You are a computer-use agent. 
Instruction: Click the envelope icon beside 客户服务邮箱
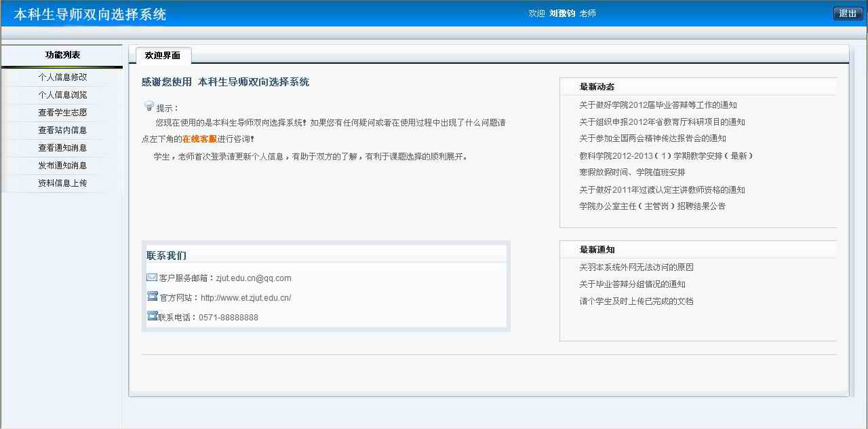pos(152,277)
